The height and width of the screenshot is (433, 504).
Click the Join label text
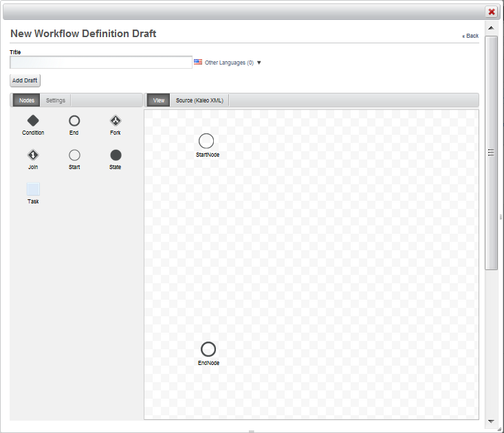coord(33,167)
